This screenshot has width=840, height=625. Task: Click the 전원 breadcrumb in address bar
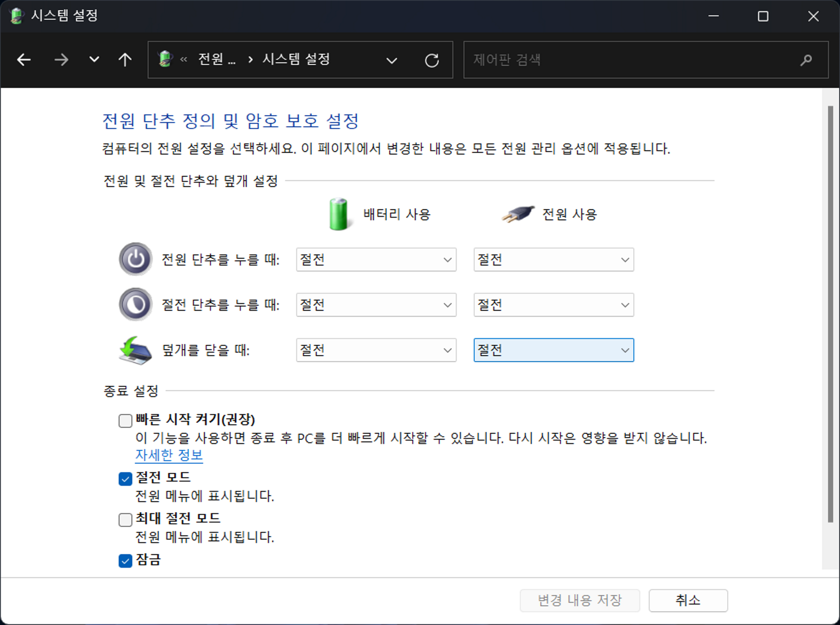coord(216,59)
